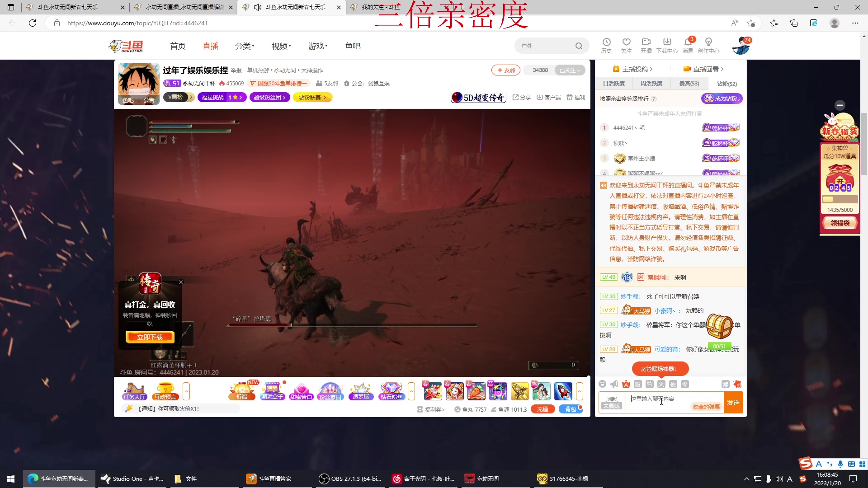
Task: Click the 祈福 lantern icon
Action: [x=242, y=391]
